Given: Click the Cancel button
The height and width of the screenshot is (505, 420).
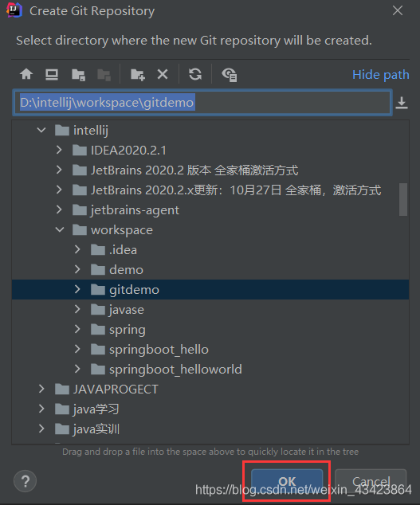Looking at the screenshot, I should (371, 481).
